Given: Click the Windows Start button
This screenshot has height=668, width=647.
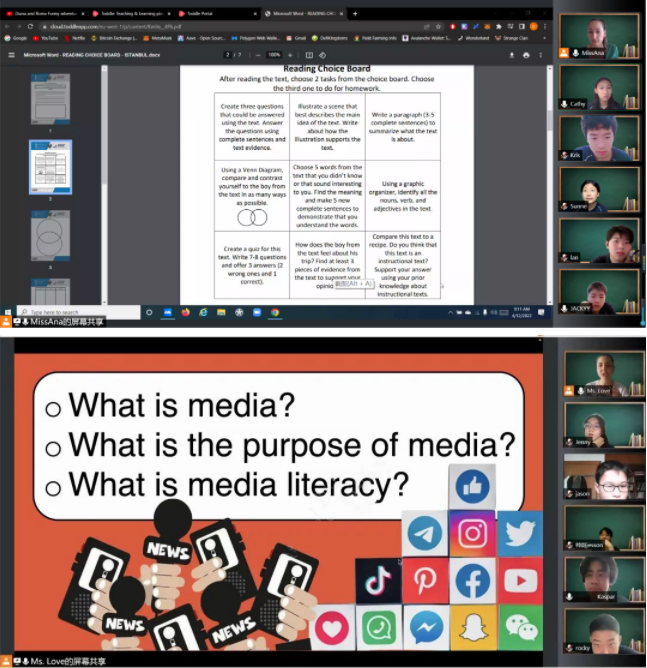Looking at the screenshot, I should 7,312.
